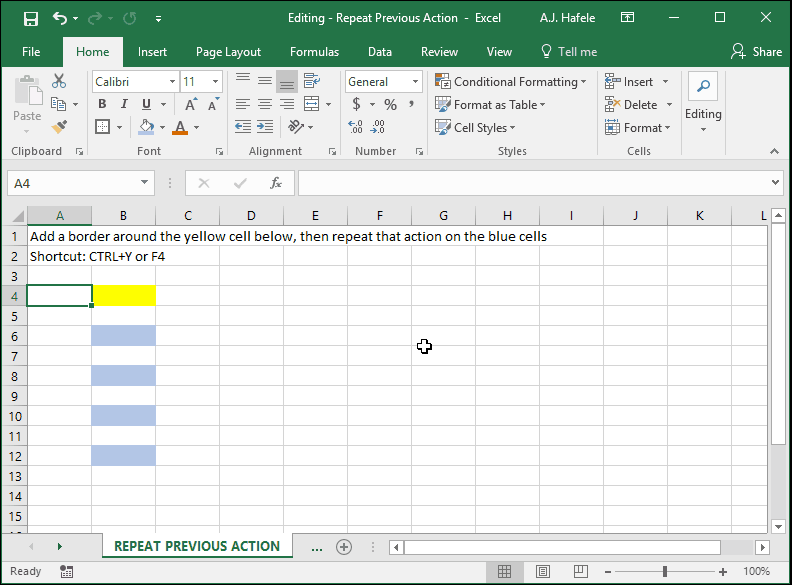
Task: Click the Insert Function fx icon
Action: coord(276,183)
